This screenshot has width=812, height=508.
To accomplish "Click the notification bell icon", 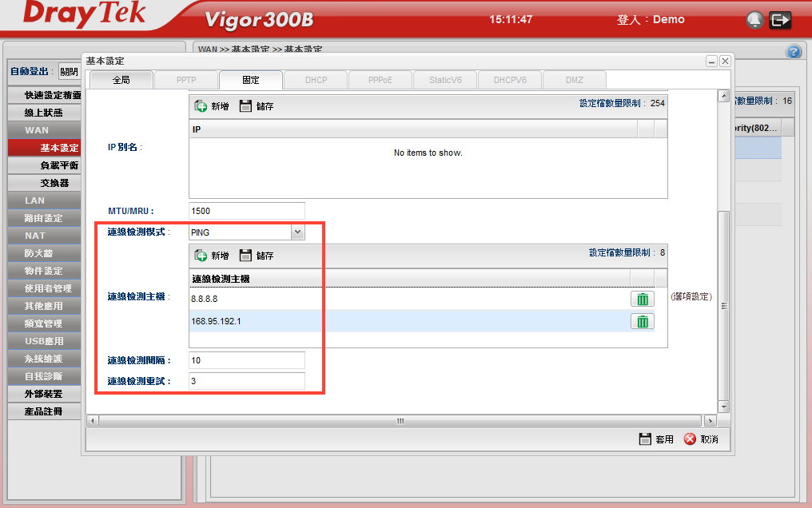I will pyautogui.click(x=754, y=20).
